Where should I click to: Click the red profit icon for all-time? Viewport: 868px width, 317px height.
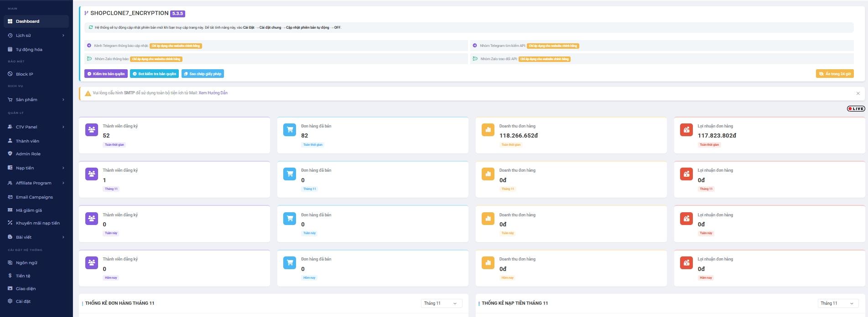point(686,130)
